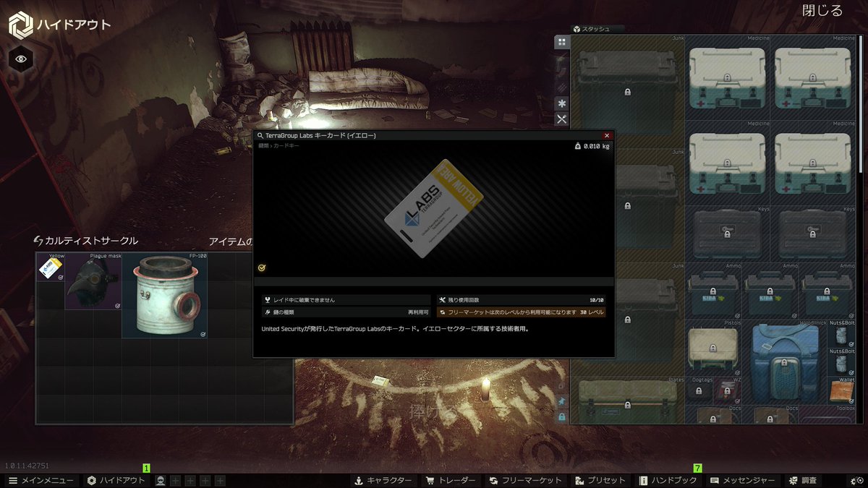The height and width of the screenshot is (488, 868).
Task: Click the stash grid view icon
Action: pyautogui.click(x=562, y=43)
